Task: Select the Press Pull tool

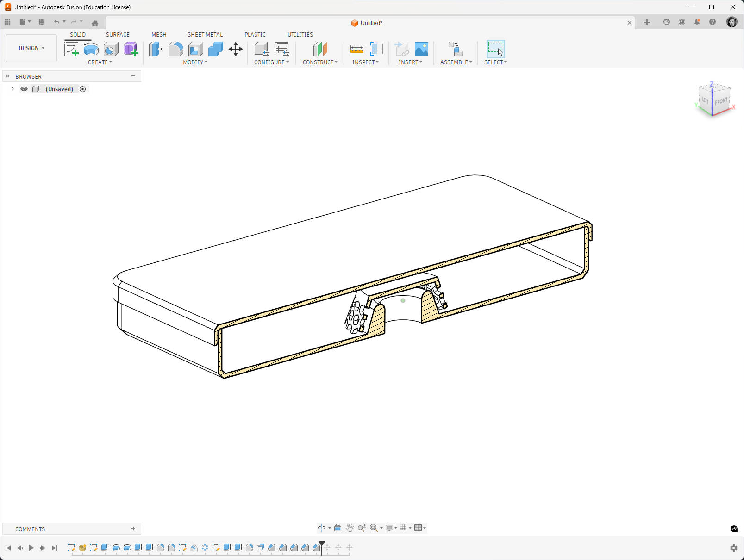Action: [156, 49]
